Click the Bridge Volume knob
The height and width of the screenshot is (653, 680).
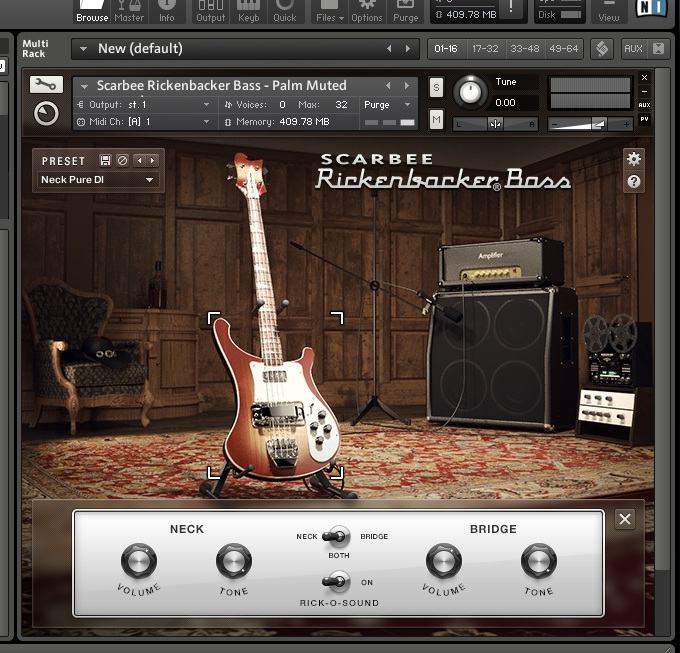[444, 561]
